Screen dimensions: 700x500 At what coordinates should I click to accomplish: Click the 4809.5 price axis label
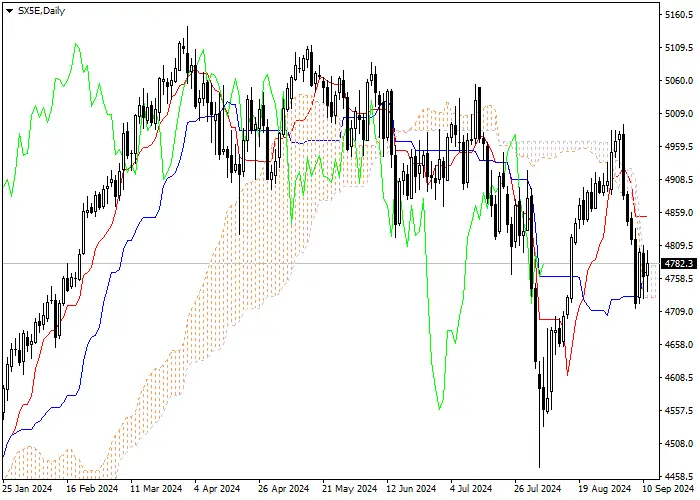pos(679,246)
